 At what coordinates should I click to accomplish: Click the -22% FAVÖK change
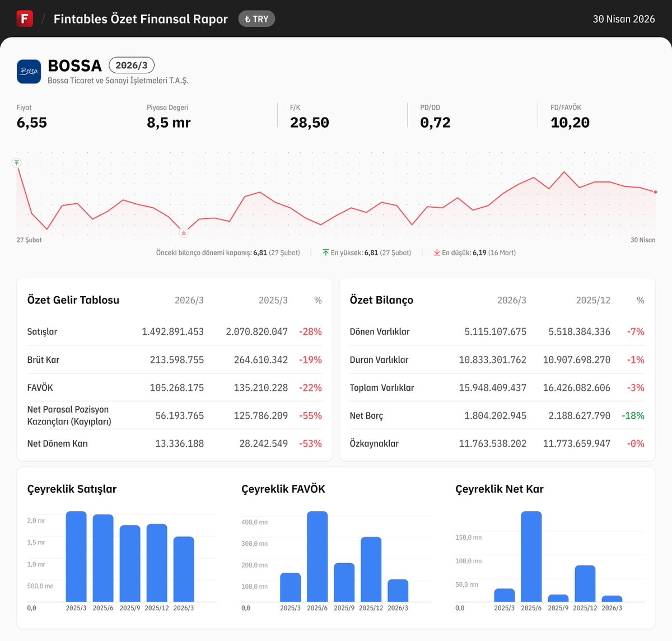point(311,387)
